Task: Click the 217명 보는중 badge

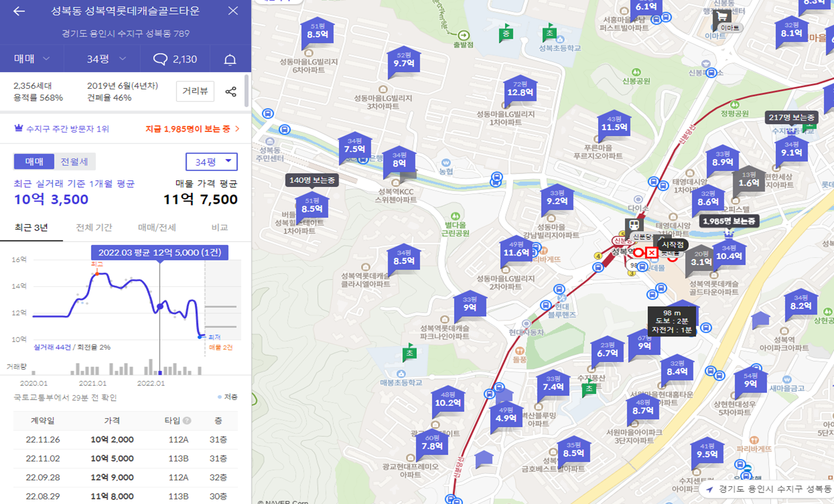Action: 791,118
